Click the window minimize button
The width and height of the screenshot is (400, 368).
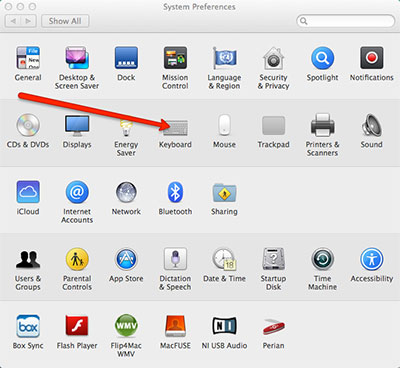[20, 6]
